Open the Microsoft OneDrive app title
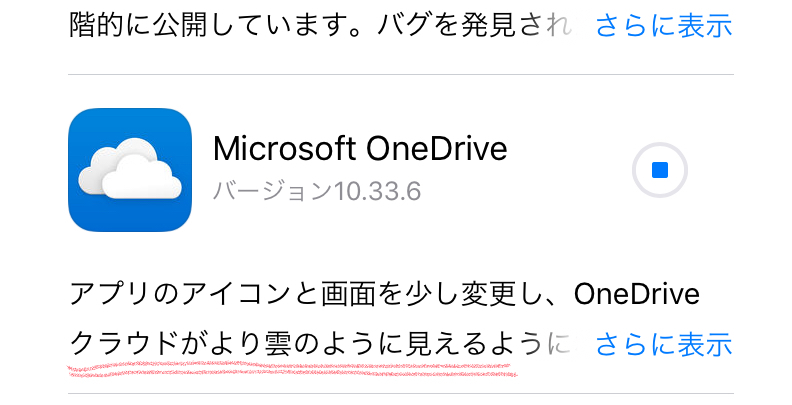 coord(360,150)
